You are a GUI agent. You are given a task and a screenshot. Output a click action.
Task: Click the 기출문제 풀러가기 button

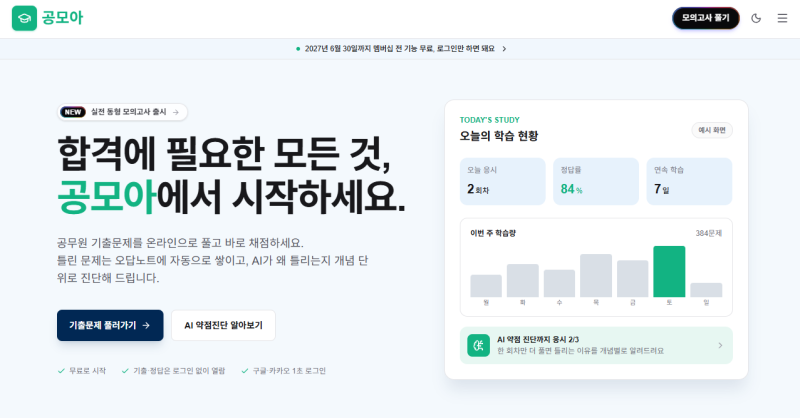[110, 325]
